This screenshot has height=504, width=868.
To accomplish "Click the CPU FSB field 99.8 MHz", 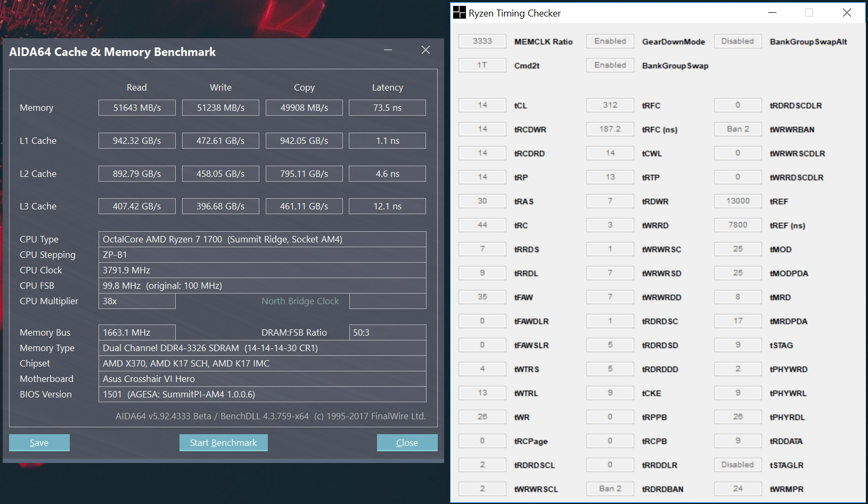I will 263,286.
